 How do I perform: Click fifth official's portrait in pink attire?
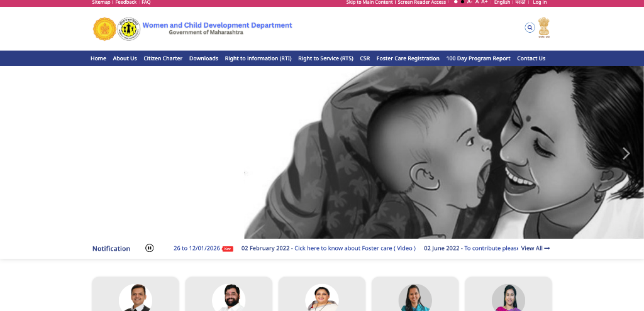pyautogui.click(x=508, y=297)
